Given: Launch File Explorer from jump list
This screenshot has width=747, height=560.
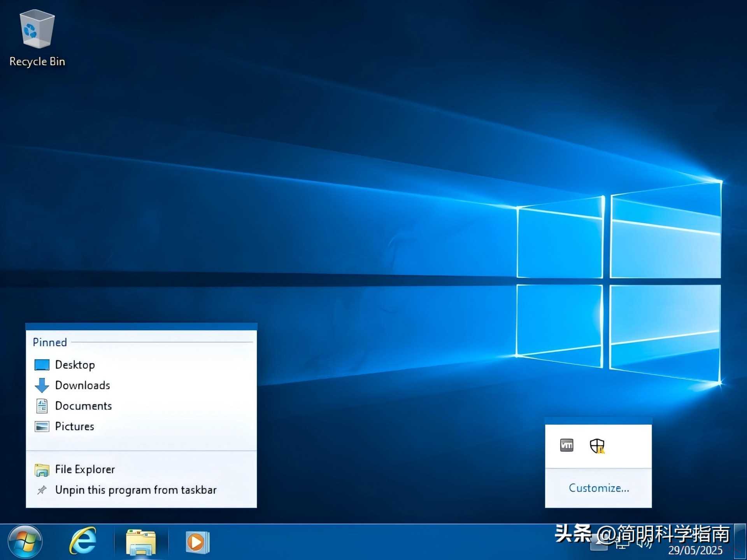Looking at the screenshot, I should click(85, 469).
